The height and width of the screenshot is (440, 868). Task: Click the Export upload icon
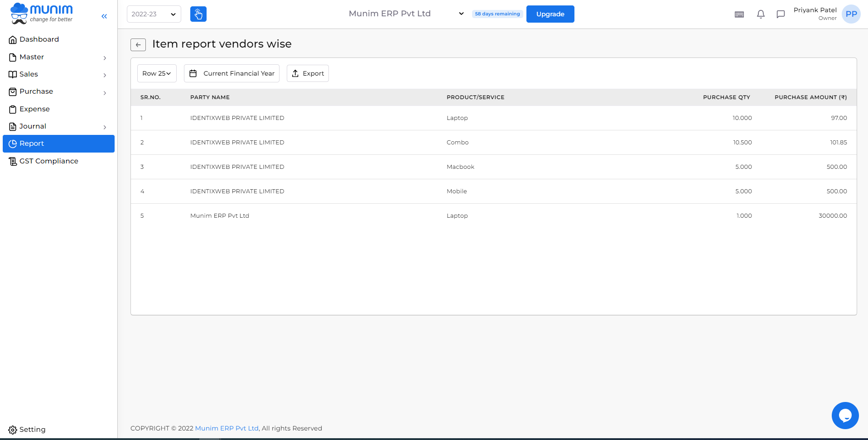click(x=295, y=73)
